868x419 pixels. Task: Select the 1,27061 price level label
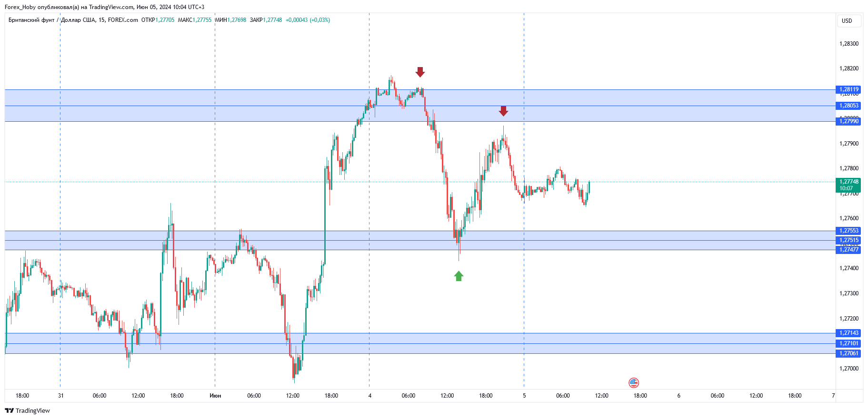(x=848, y=353)
